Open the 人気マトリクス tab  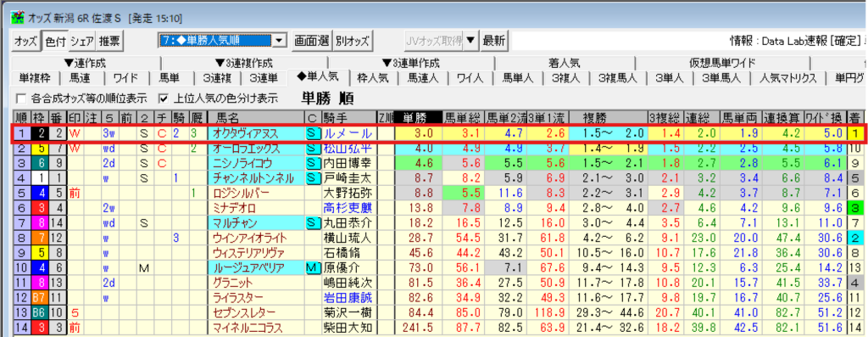coord(787,77)
